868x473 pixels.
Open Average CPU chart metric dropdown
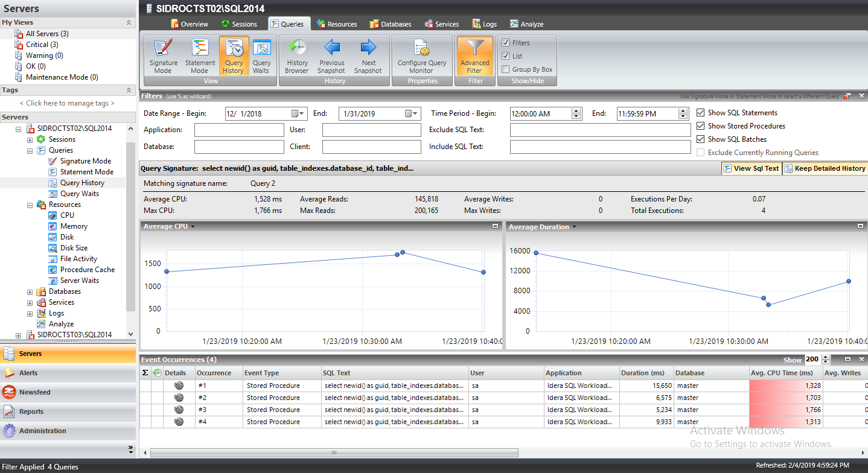click(x=193, y=227)
